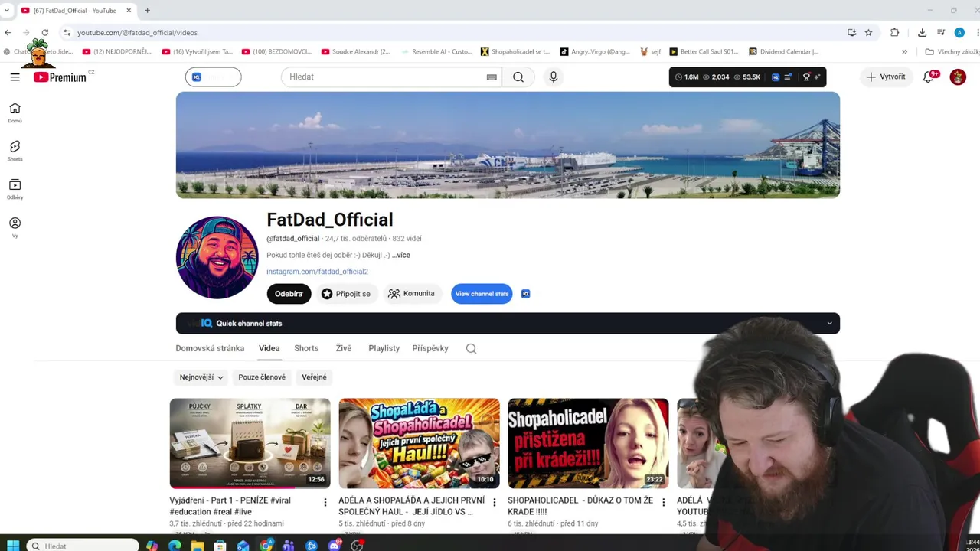Open more options for Vyjádření - Part 1 video
This screenshot has width=980, height=551.
tap(325, 503)
